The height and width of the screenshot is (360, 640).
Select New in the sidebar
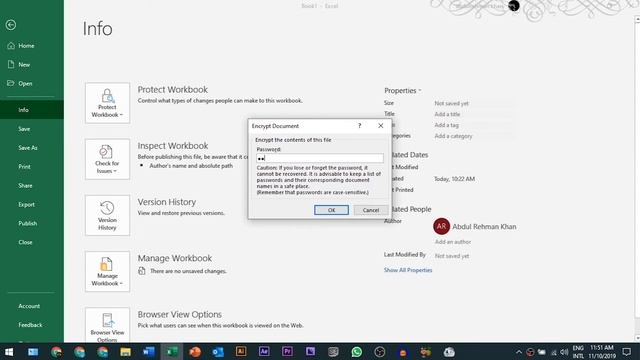pos(19,64)
